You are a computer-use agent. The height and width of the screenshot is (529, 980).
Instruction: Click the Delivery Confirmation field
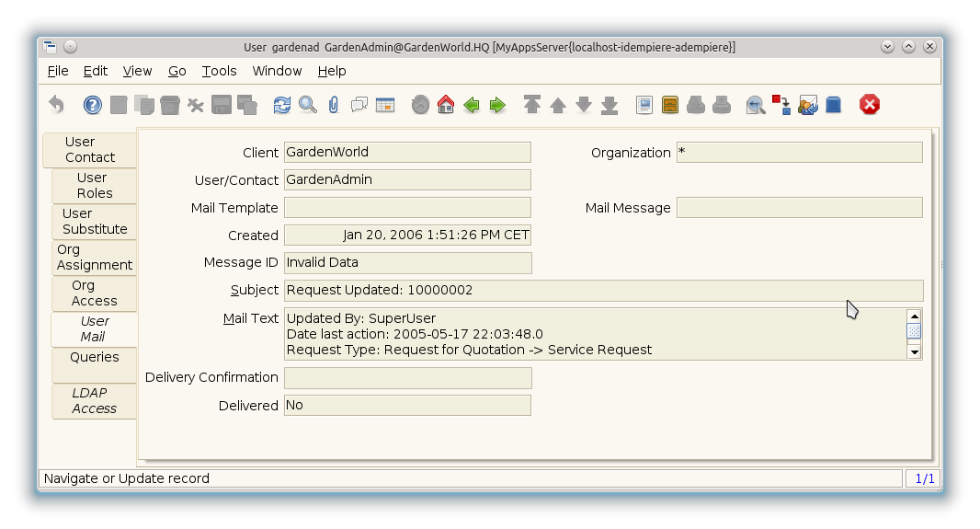407,378
